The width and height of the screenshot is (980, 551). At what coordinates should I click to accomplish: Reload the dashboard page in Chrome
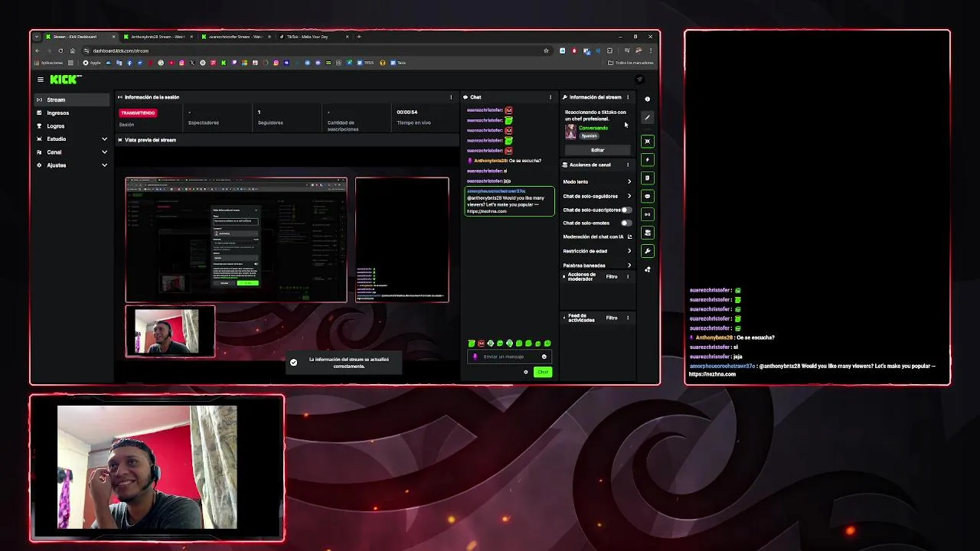point(60,51)
